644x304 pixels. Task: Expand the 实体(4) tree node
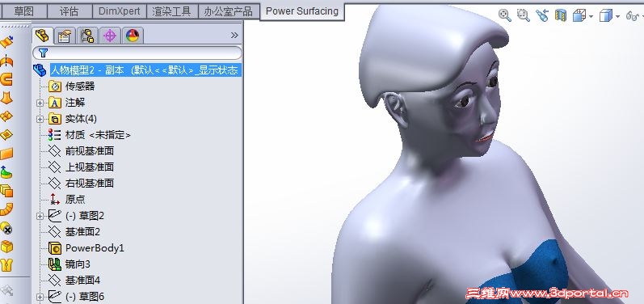(x=40, y=119)
